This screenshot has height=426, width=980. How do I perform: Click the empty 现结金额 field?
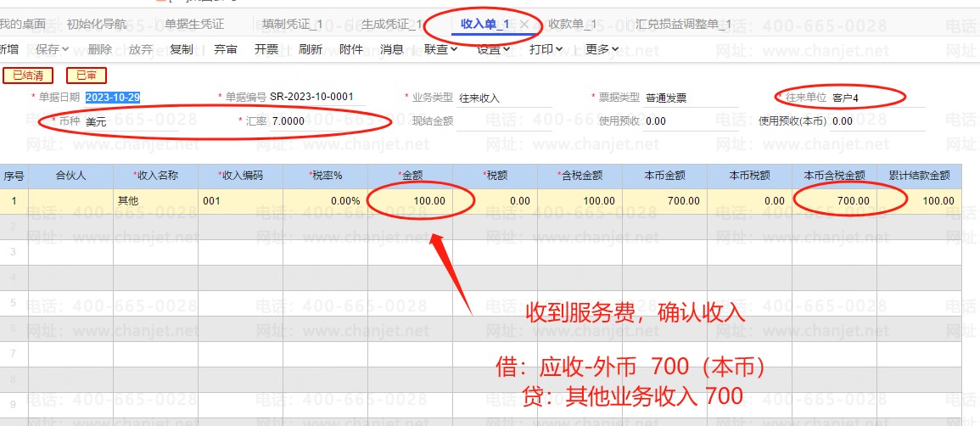(x=505, y=122)
